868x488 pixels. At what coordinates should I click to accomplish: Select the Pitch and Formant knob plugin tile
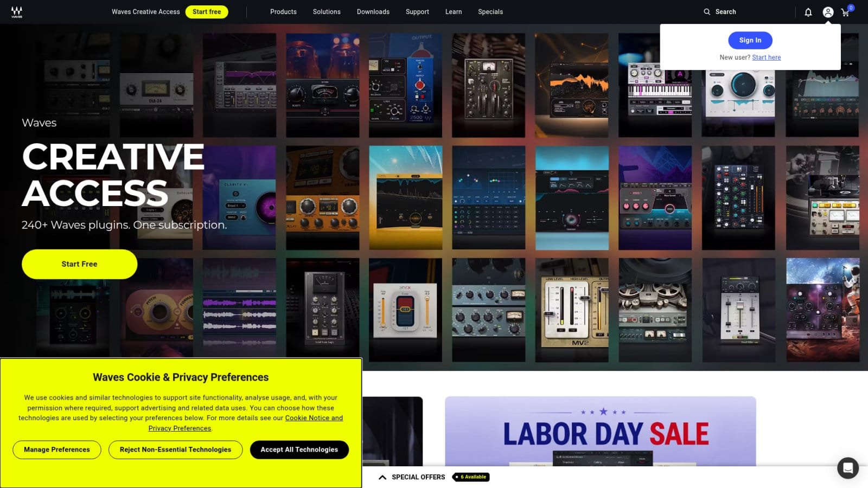(x=156, y=310)
